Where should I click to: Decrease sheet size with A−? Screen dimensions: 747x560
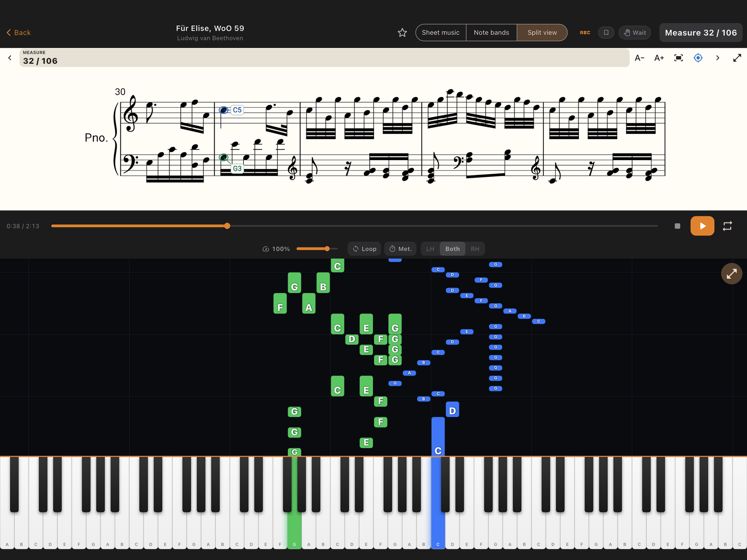(640, 58)
